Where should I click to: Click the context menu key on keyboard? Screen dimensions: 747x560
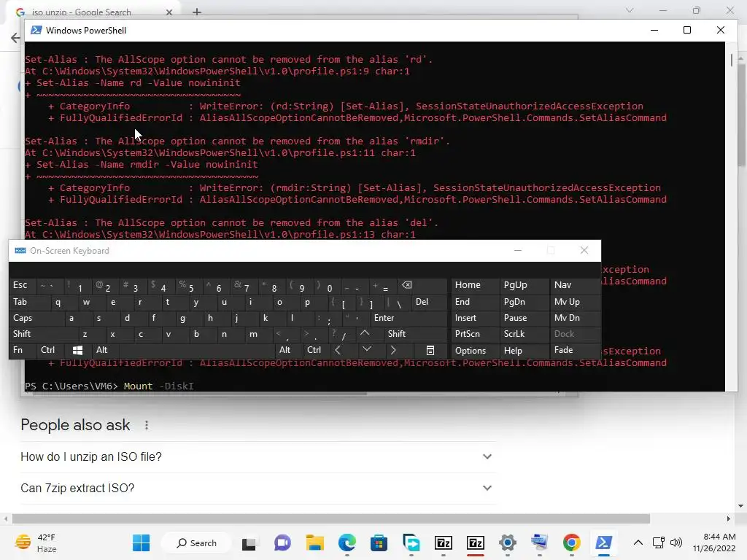(430, 351)
